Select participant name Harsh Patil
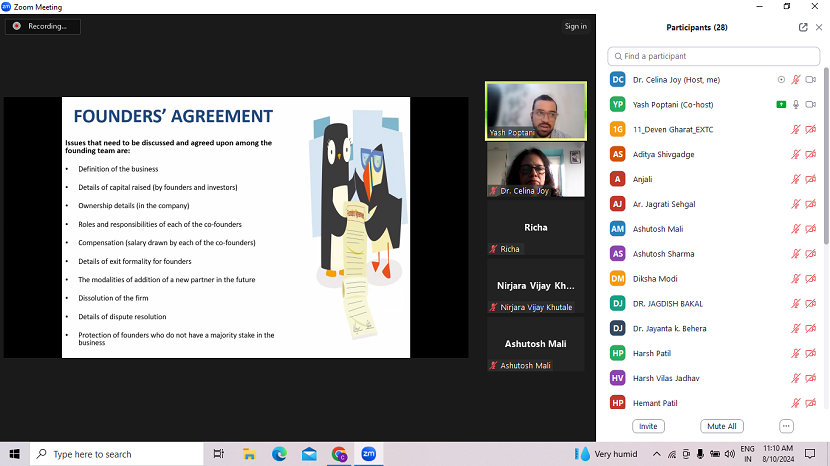This screenshot has width=830, height=466. [x=652, y=353]
